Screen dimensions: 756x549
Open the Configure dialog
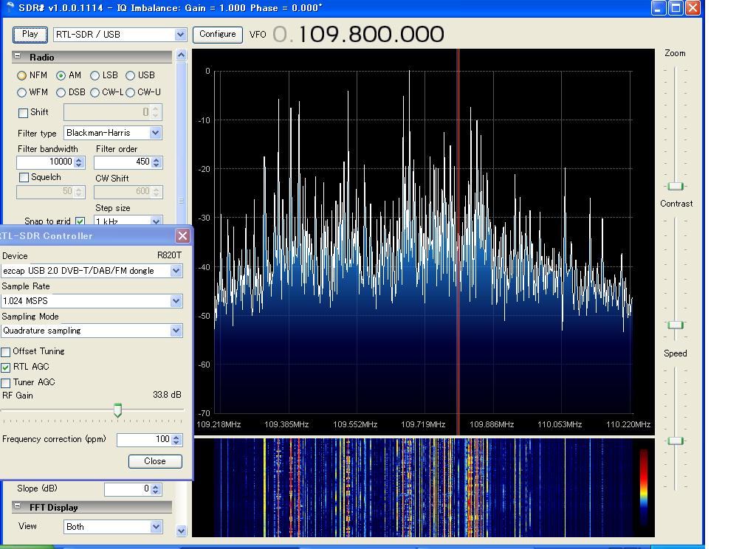[x=217, y=34]
